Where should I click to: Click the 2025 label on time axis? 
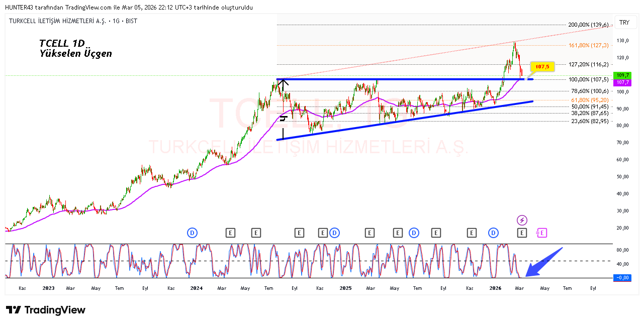(345, 288)
